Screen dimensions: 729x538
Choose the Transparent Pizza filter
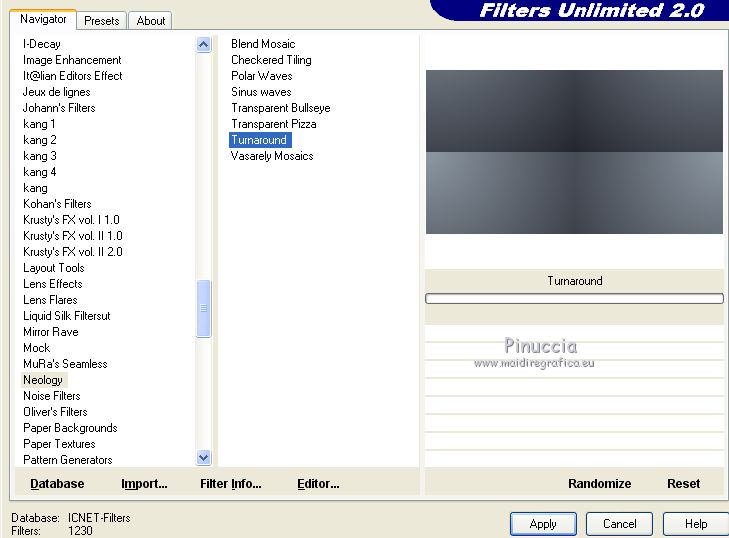[x=274, y=124]
